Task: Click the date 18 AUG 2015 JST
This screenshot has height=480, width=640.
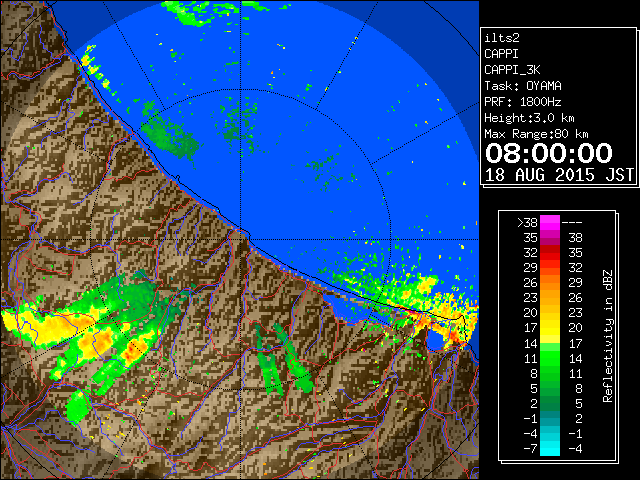Action: click(559, 175)
